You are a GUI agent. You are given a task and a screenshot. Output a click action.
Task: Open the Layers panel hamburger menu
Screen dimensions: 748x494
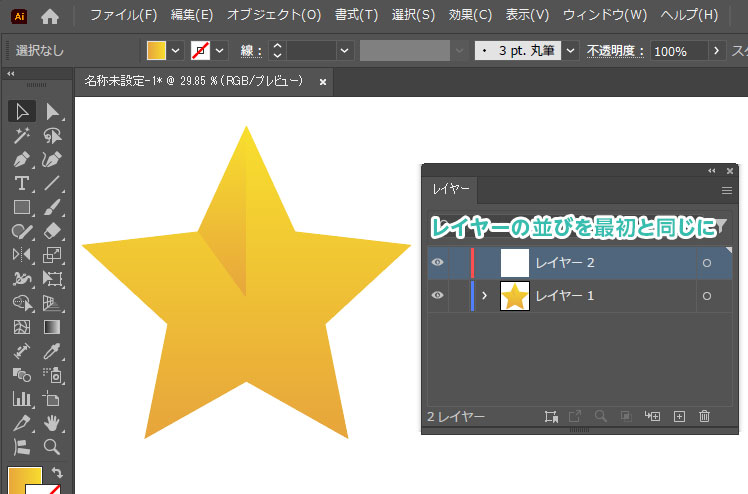tap(727, 189)
